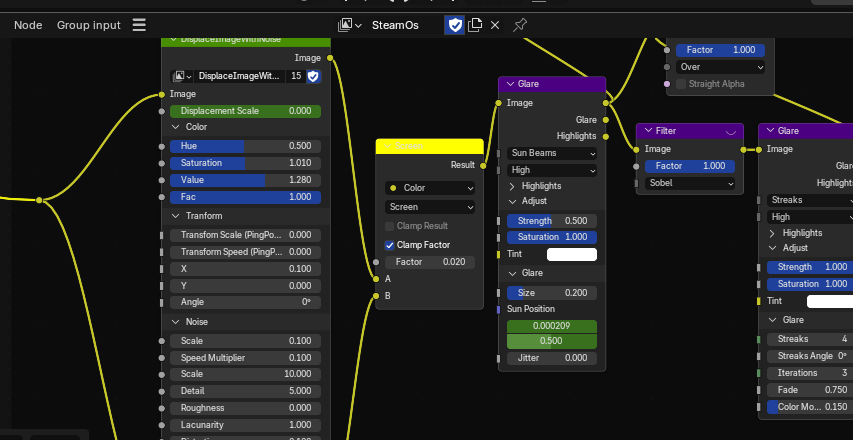Click the Tint color swatch in Sun Beams Glare
This screenshot has width=853, height=440.
point(572,255)
